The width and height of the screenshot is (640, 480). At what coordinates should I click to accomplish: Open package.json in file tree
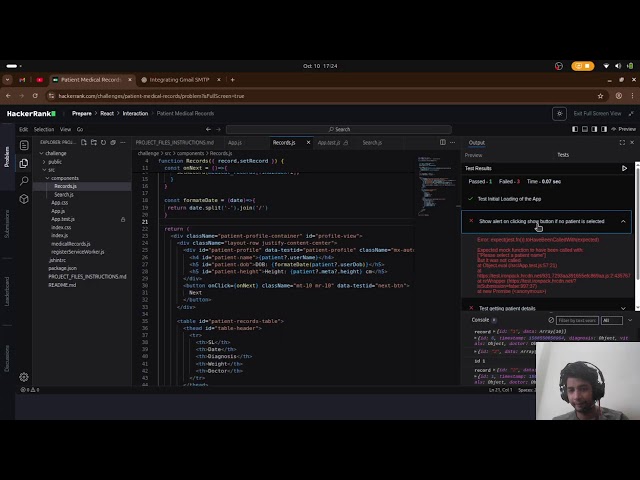coord(62,268)
